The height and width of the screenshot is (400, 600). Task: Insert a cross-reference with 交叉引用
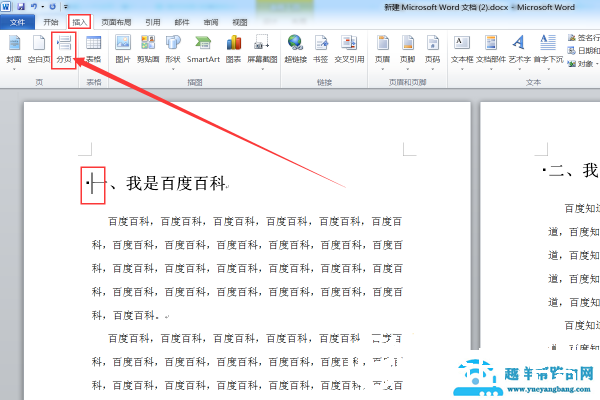pos(349,49)
